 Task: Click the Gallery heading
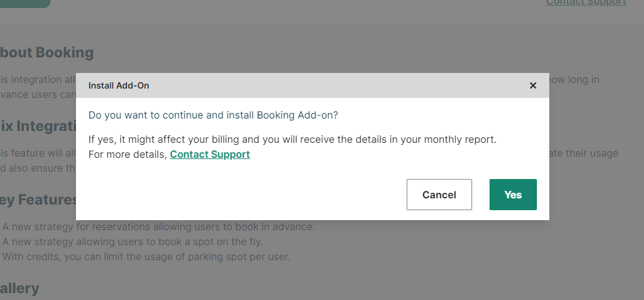(x=20, y=288)
